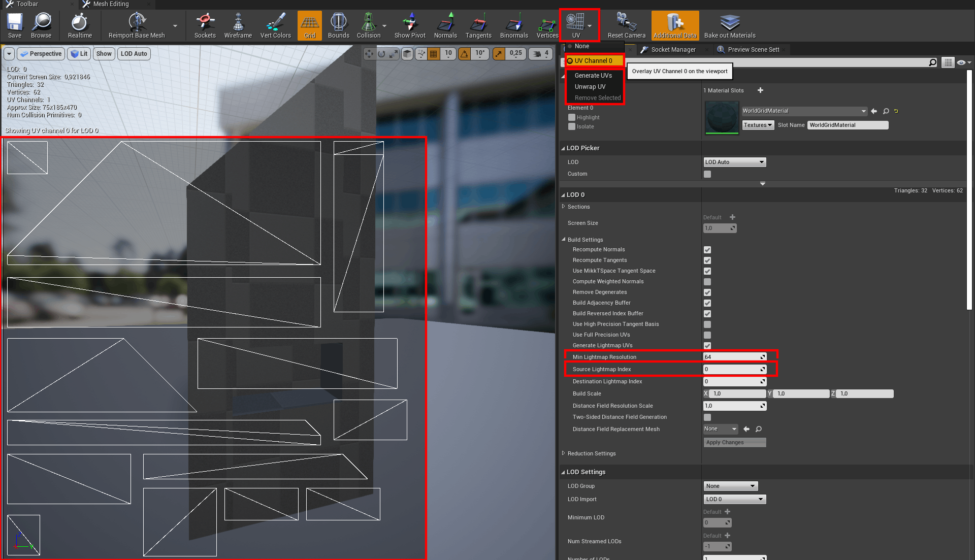Open the Socket Manager
Image resolution: width=975 pixels, height=560 pixels.
pos(673,49)
